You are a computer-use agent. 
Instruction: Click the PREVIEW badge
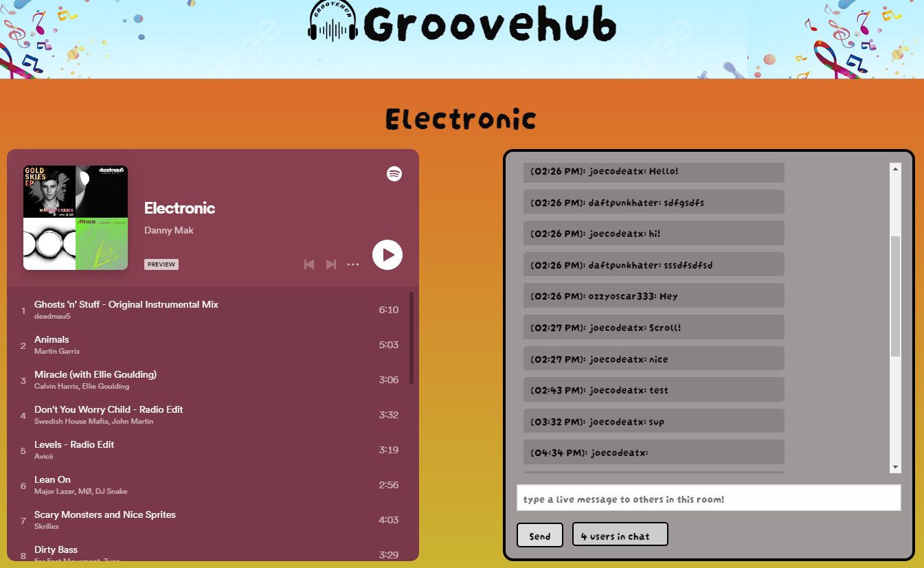pyautogui.click(x=161, y=264)
